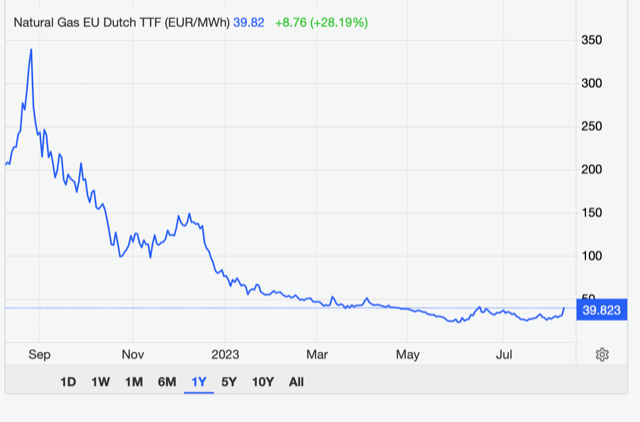This screenshot has width=640, height=422.
Task: Switch to the 1W range
Action: click(100, 382)
